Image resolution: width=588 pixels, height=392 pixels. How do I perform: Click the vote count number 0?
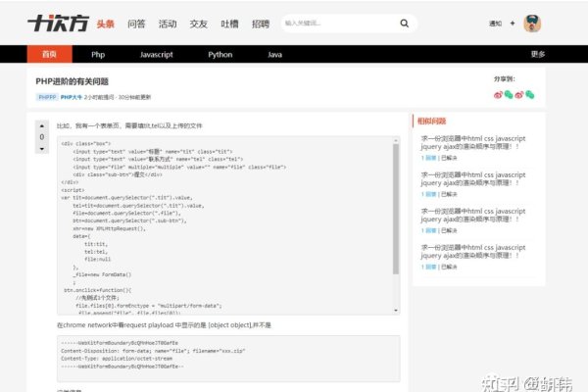42,137
